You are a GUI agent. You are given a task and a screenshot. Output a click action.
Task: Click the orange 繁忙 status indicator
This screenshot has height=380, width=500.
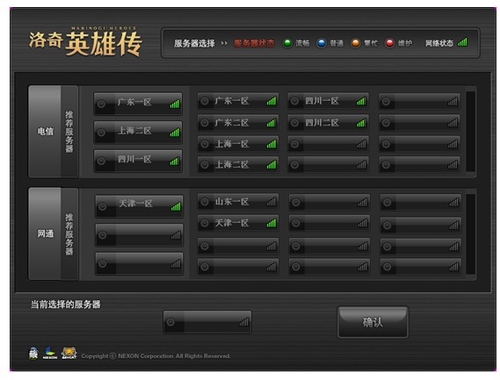(356, 43)
